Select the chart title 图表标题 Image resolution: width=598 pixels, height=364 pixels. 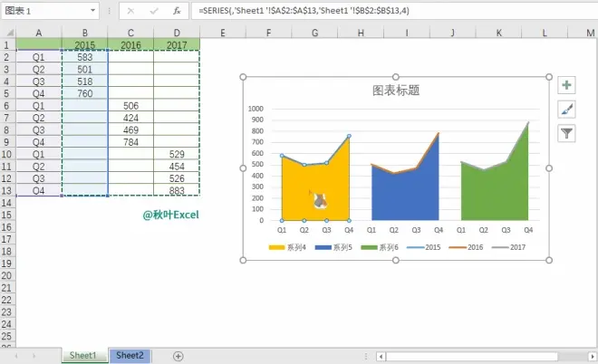coord(396,91)
